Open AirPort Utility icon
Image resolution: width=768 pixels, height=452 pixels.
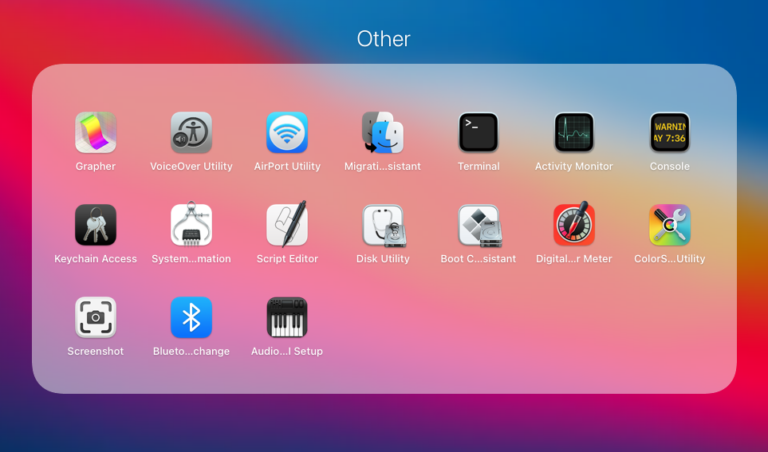point(287,132)
